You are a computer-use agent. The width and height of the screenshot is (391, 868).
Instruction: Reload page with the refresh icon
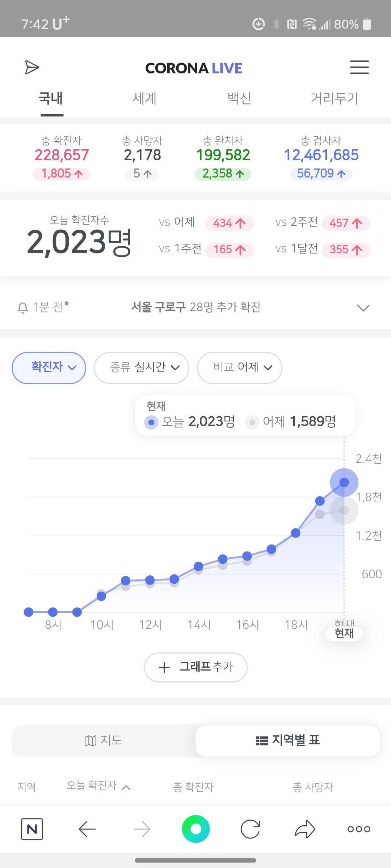click(x=251, y=829)
